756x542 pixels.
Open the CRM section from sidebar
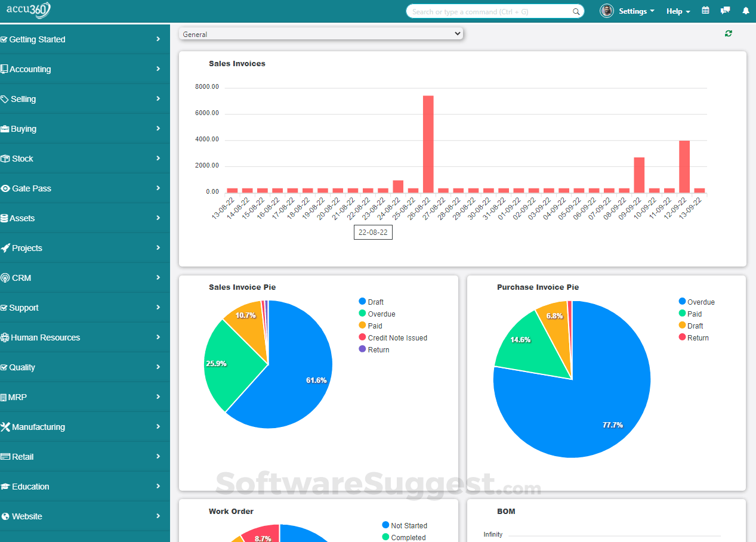point(21,277)
